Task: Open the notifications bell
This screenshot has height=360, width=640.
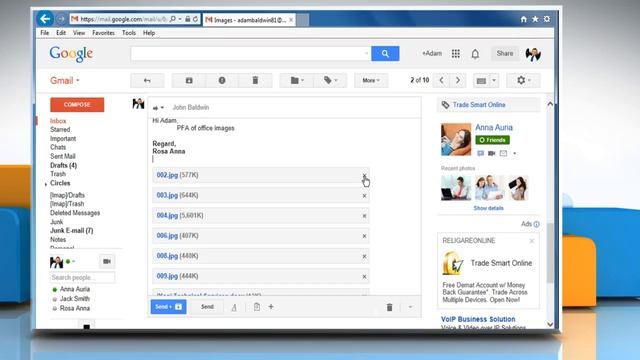Action: click(475, 54)
